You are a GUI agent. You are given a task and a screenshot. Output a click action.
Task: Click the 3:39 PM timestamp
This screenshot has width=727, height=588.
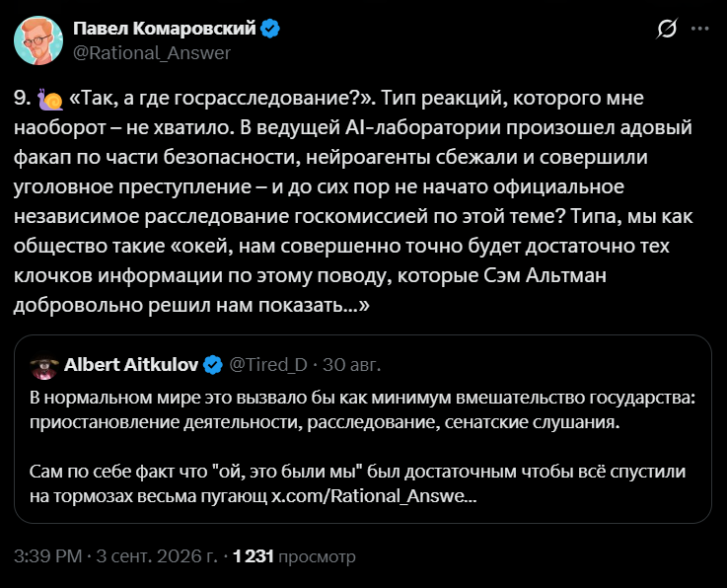point(47,556)
